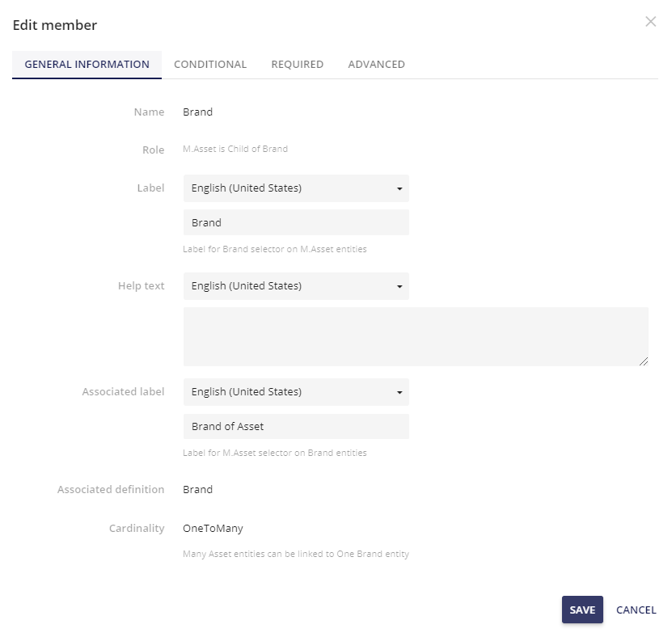Click the Associated label dropdown caret arrow
This screenshot has width=672, height=633.
point(398,391)
